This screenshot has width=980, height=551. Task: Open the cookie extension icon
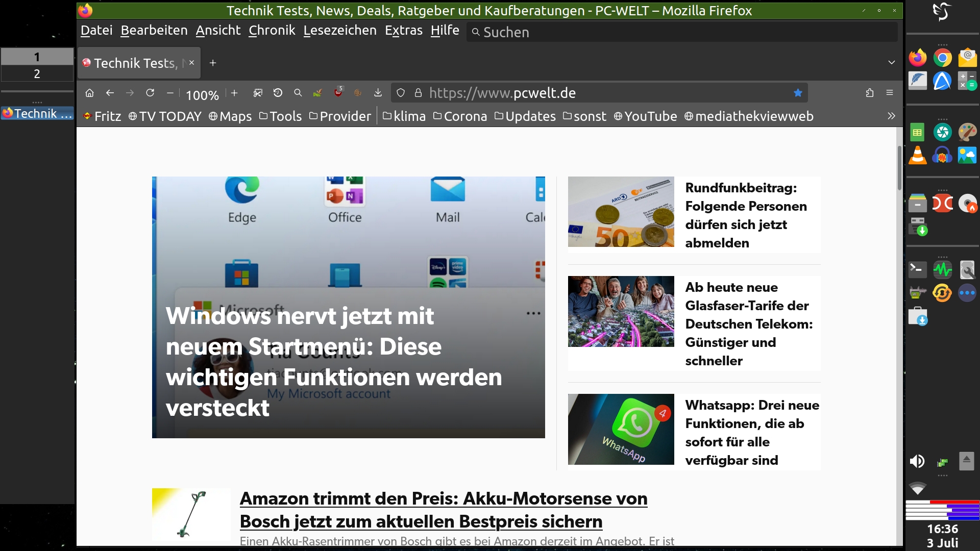(358, 93)
